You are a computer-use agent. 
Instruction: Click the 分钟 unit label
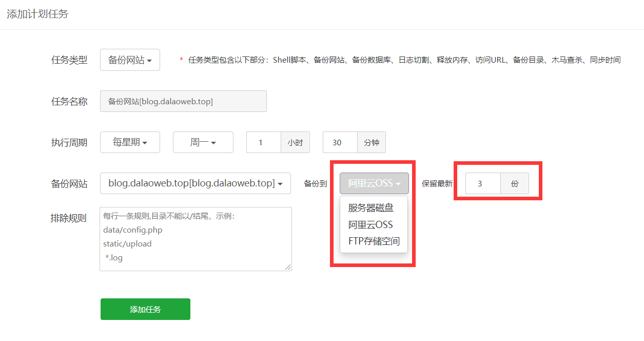pos(372,142)
